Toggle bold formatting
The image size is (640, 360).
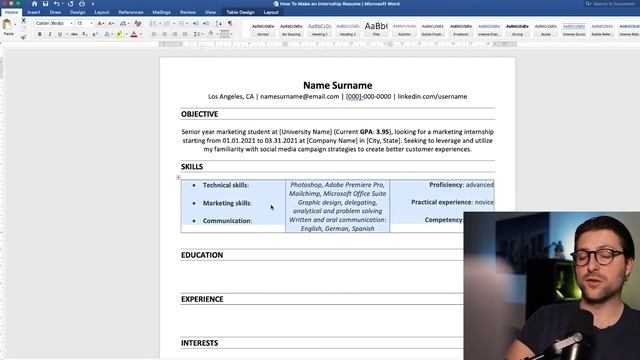(x=40, y=34)
